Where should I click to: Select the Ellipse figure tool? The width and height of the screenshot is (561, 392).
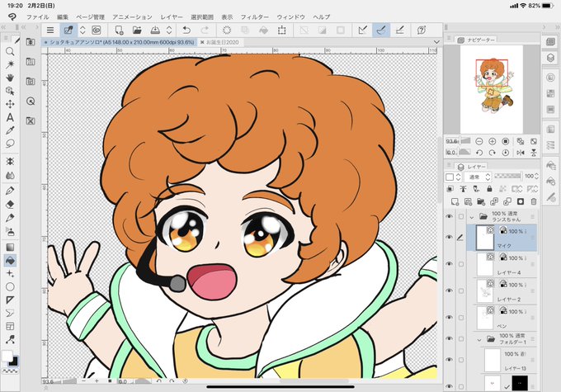(10, 286)
